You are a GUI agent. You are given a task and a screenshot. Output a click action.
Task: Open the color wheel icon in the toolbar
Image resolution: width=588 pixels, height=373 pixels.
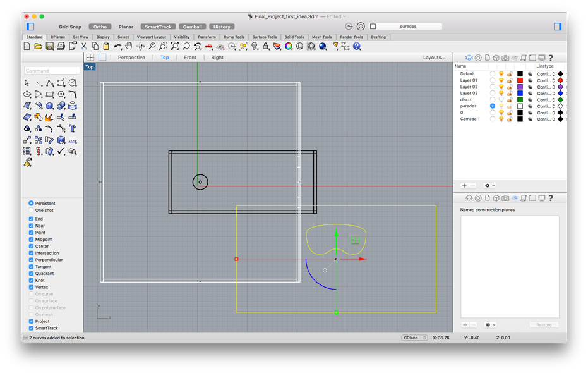(289, 46)
